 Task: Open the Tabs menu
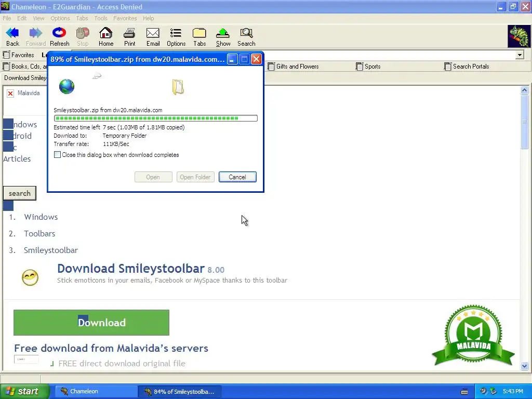tap(82, 18)
